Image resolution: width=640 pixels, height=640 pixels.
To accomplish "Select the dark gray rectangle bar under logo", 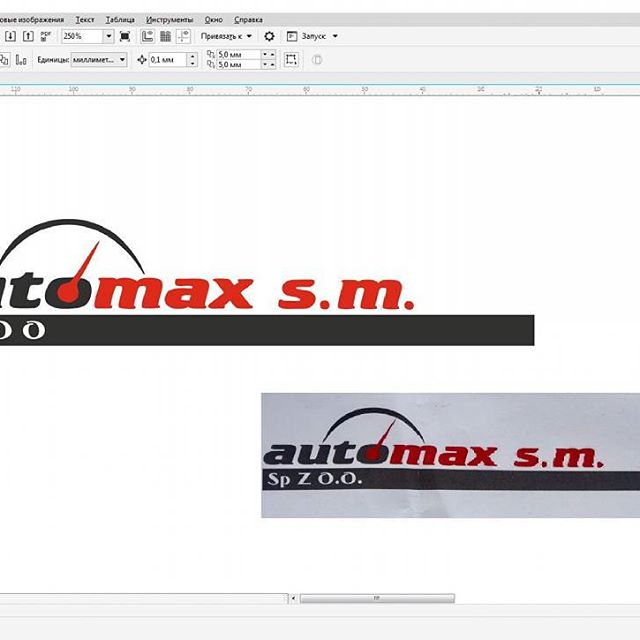I will tap(267, 330).
